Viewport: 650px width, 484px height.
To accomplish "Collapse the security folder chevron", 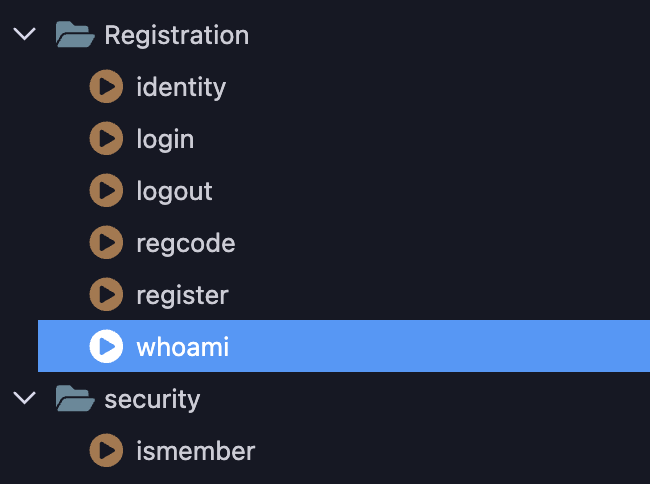I will [x=24, y=398].
